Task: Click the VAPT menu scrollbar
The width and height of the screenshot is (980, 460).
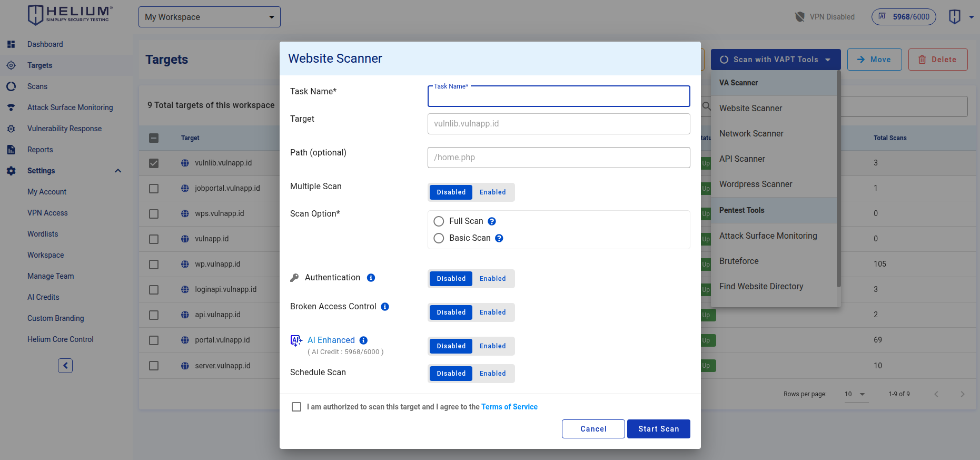Action: (x=838, y=179)
